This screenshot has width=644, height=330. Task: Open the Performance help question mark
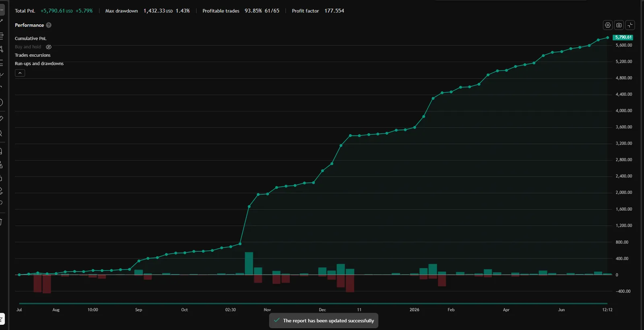point(49,25)
